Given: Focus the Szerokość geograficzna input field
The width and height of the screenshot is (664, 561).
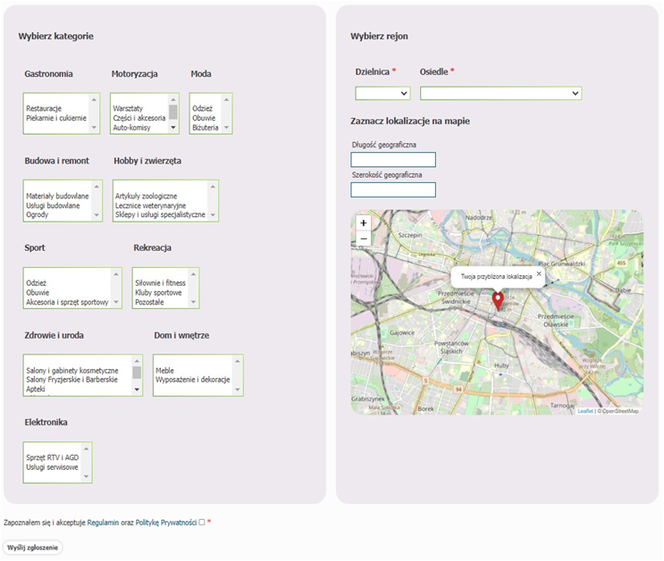Looking at the screenshot, I should [393, 190].
